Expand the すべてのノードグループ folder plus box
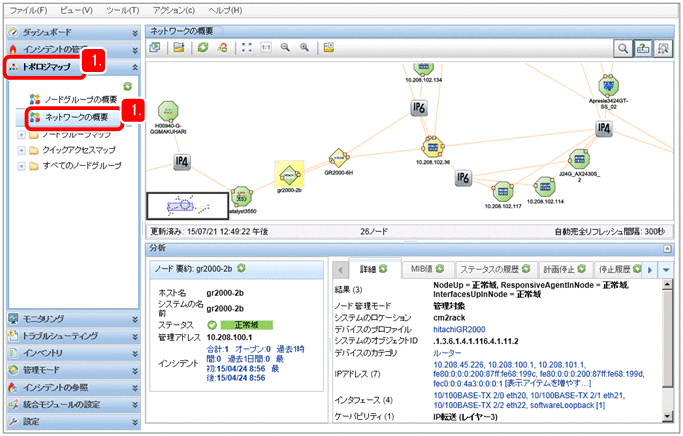683x436 pixels. [21, 166]
